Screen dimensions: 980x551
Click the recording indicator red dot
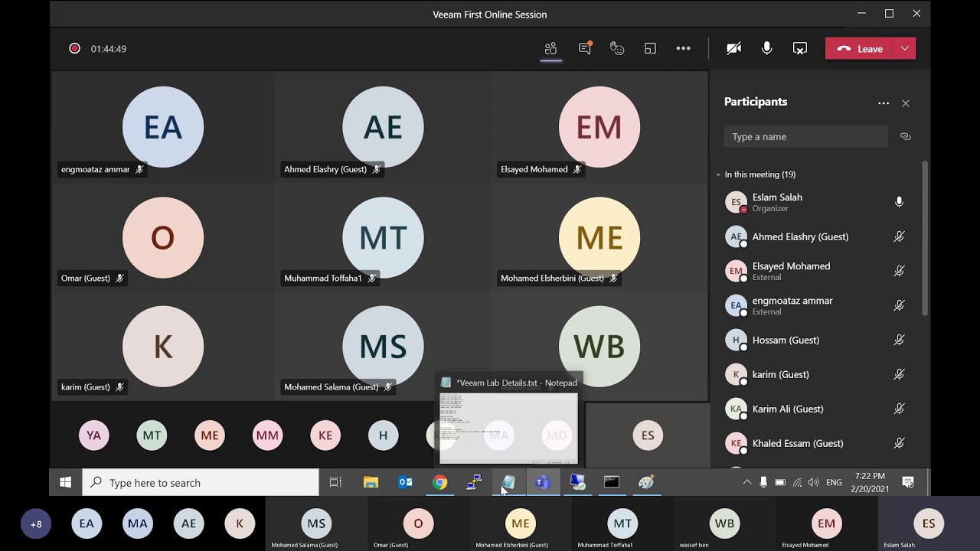coord(74,48)
